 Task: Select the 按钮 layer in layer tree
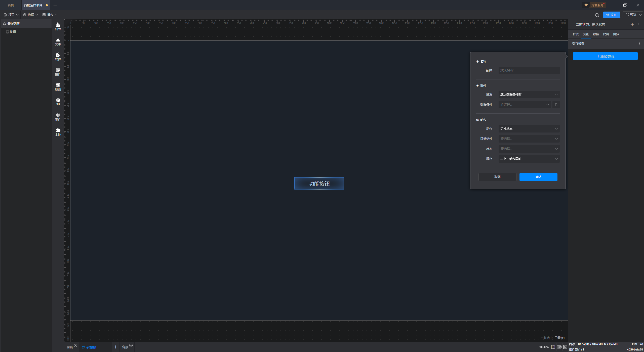tap(13, 32)
